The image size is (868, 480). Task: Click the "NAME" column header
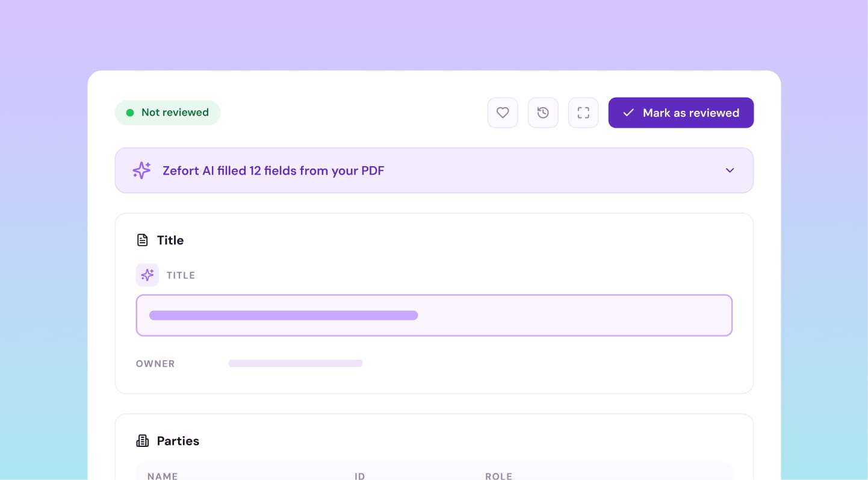163,476
